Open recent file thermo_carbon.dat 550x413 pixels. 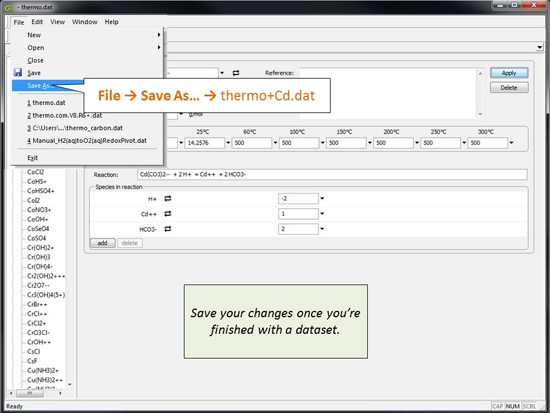tap(75, 128)
